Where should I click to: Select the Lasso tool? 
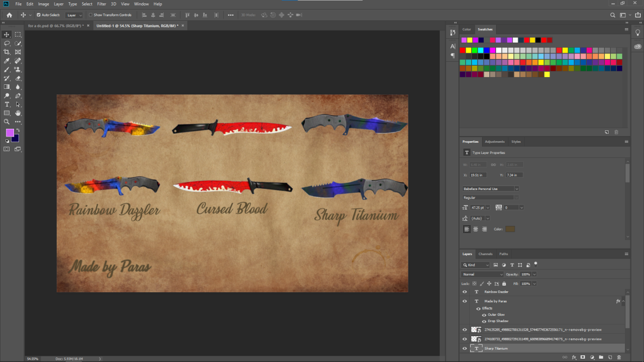coord(7,43)
